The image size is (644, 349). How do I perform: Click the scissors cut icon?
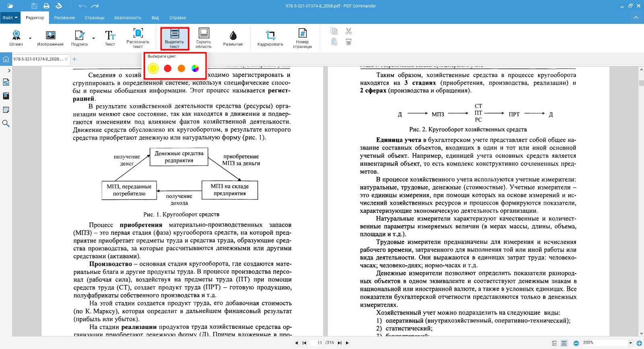click(x=349, y=31)
